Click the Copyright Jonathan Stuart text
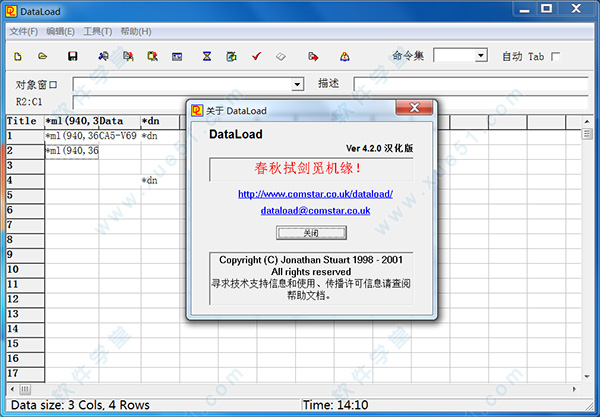Image resolution: width=600 pixels, height=417 pixels. [x=311, y=260]
